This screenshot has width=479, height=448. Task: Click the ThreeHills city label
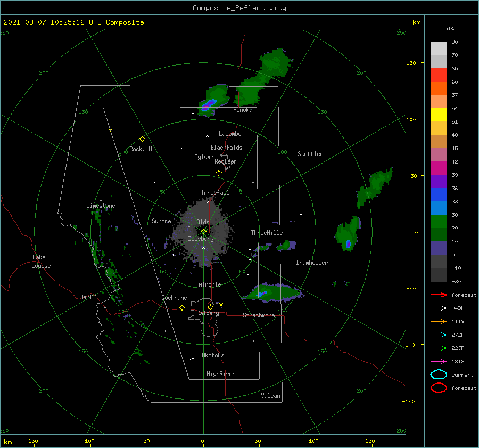[x=267, y=233]
